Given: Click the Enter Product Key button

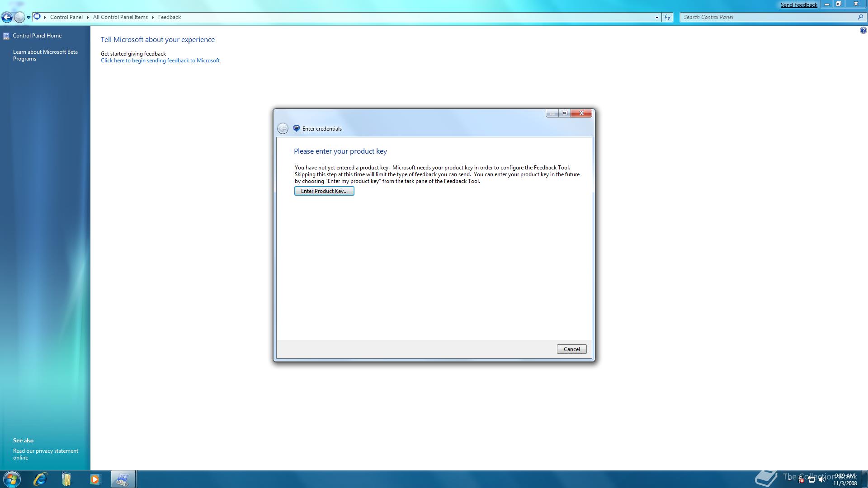Looking at the screenshot, I should pos(324,191).
